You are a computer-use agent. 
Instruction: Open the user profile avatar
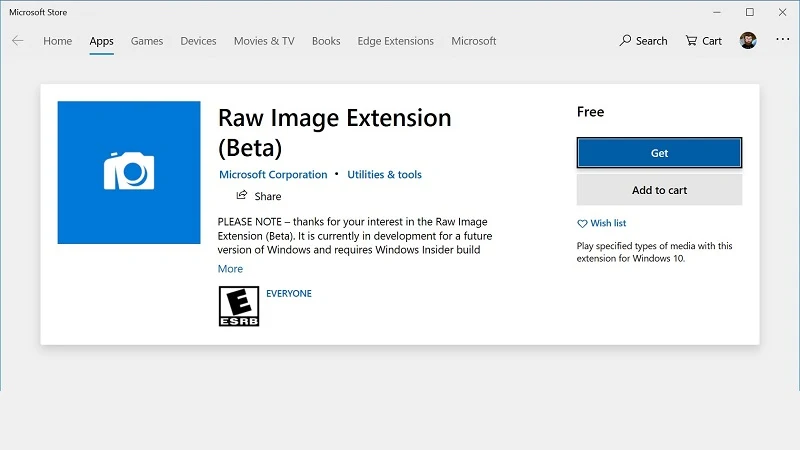pyautogui.click(x=748, y=40)
